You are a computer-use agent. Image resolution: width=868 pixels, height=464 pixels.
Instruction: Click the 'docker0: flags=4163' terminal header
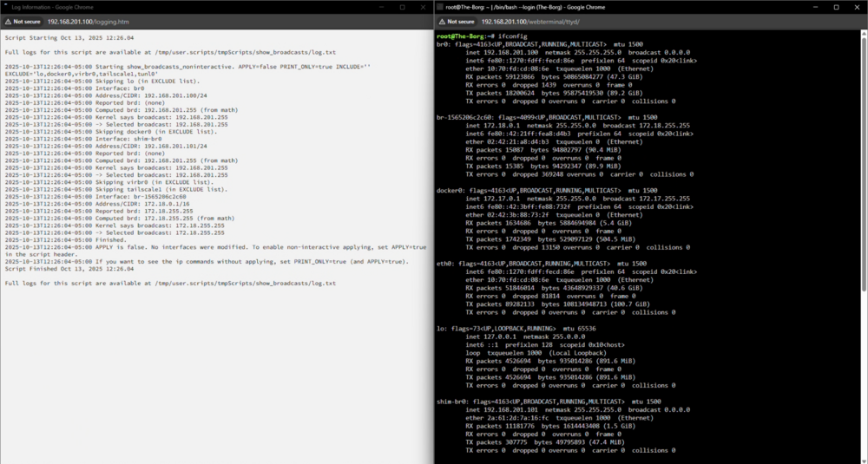pos(547,190)
